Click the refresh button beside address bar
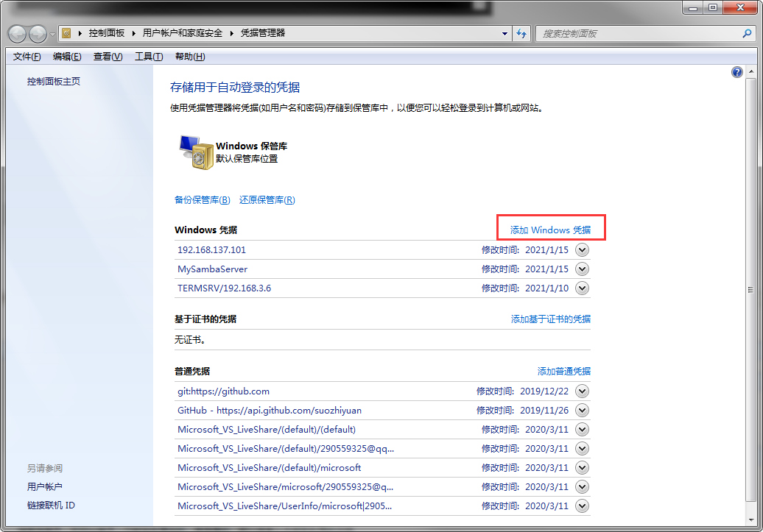763x532 pixels. point(522,33)
